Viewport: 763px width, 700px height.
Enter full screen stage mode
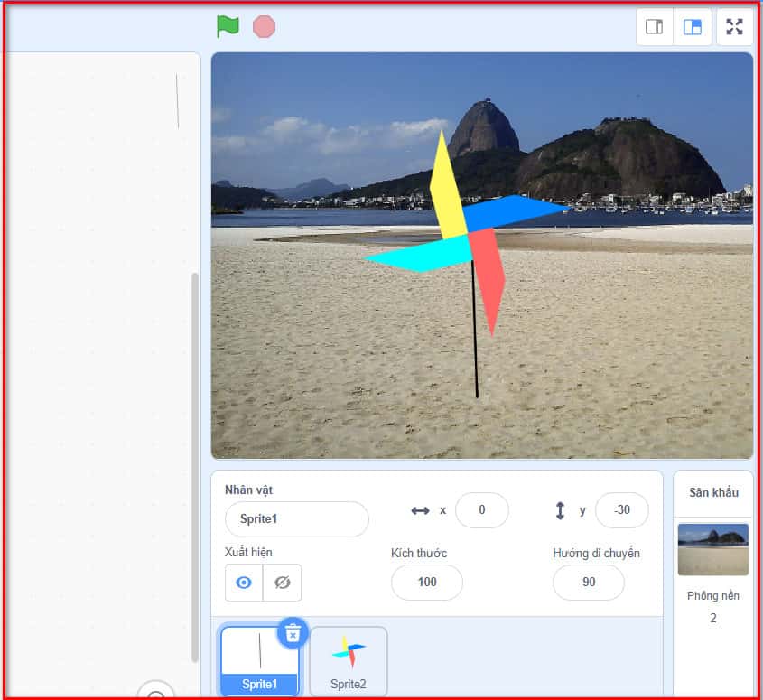pos(734,27)
